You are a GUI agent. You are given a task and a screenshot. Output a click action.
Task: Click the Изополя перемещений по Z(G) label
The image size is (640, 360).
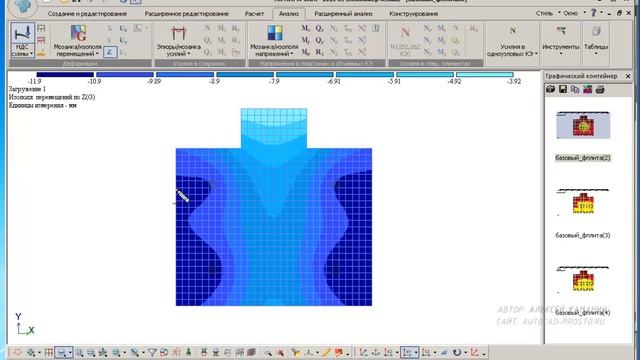tap(52, 97)
